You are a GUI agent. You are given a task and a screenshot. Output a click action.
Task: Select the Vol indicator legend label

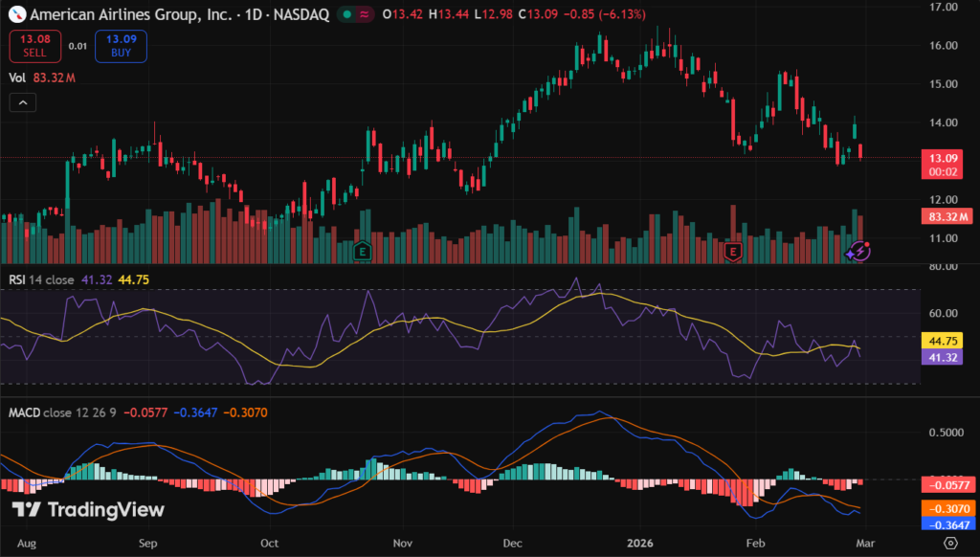tap(17, 78)
